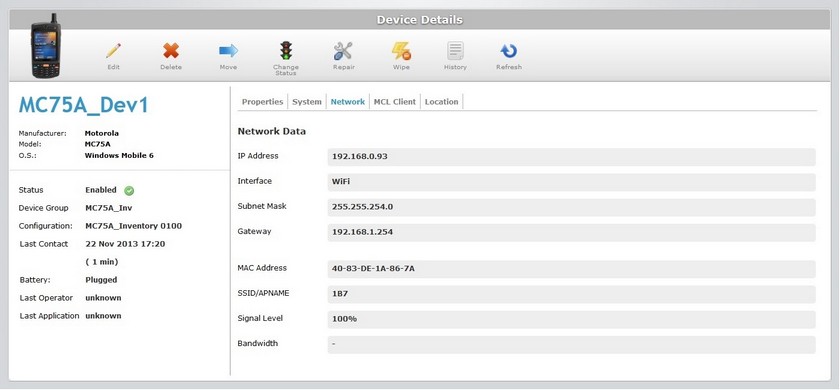Click the IP Address field 192.168.0.93
Viewport: 840px width, 390px height.
click(572, 157)
